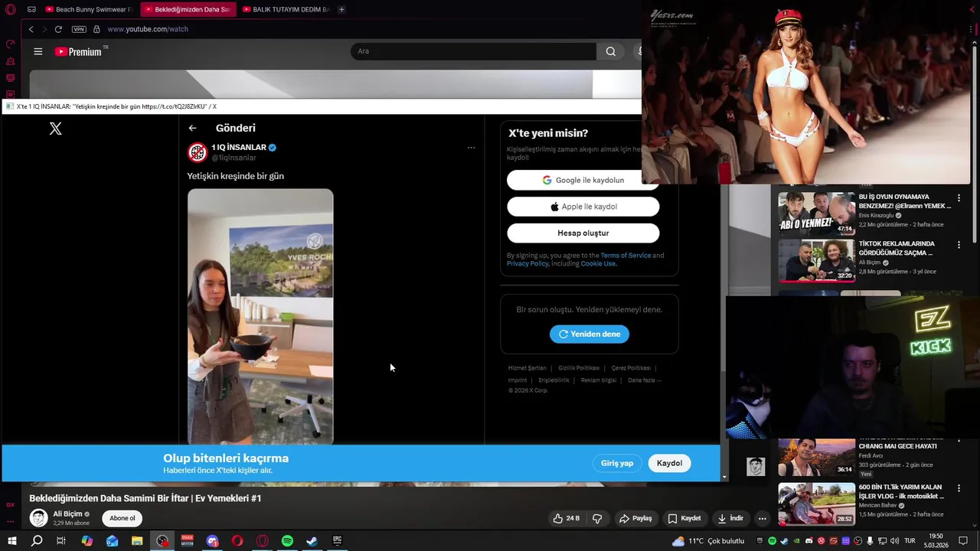This screenshot has width=980, height=551.
Task: Open Task View on taskbar
Action: (x=61, y=541)
